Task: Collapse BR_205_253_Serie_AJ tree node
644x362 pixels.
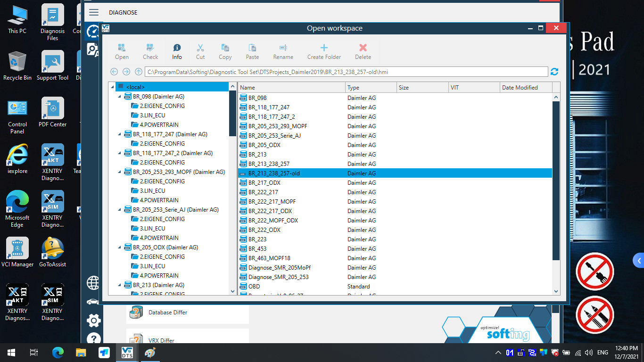Action: (x=120, y=209)
